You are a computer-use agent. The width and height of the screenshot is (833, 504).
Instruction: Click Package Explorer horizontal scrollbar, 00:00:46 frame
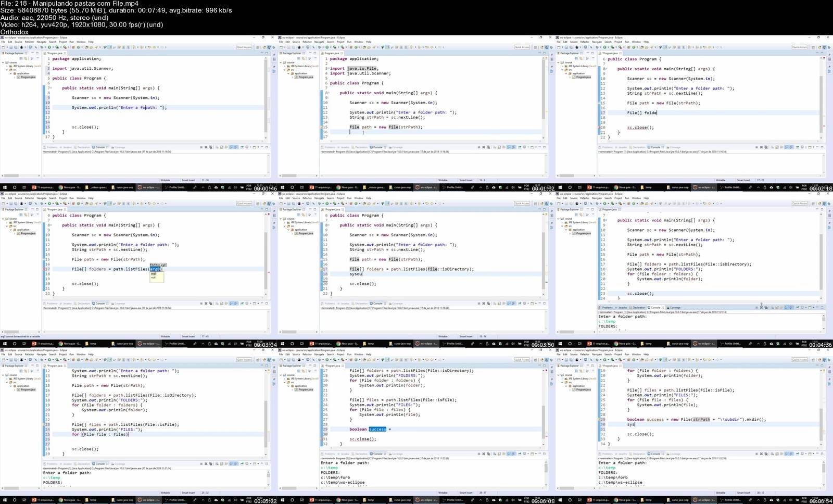[21, 175]
